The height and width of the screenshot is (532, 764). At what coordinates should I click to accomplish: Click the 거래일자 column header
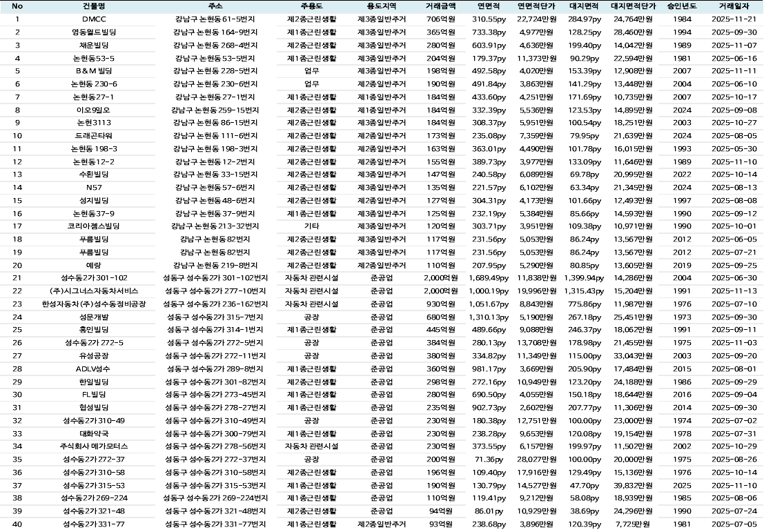[734, 6]
